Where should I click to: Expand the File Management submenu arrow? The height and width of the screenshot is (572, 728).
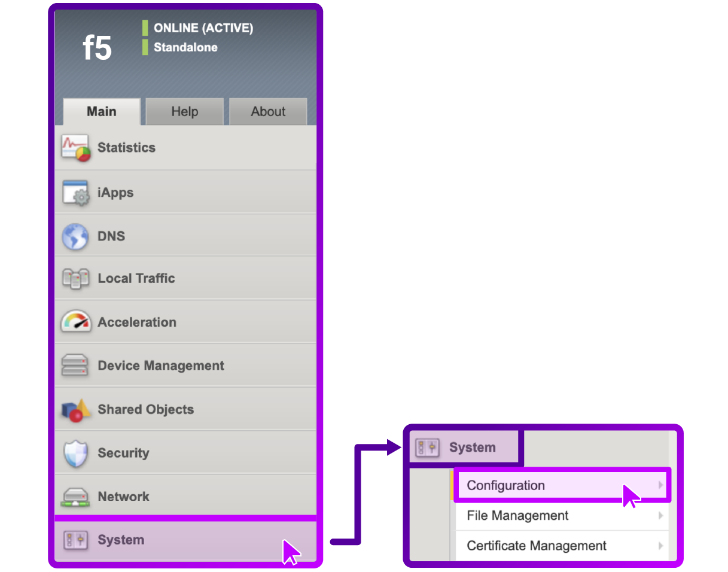[x=660, y=516]
